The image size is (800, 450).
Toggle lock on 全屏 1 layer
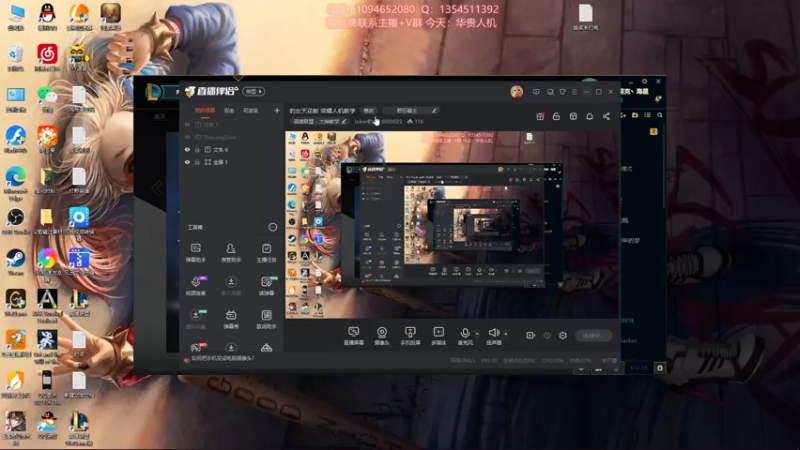click(197, 162)
